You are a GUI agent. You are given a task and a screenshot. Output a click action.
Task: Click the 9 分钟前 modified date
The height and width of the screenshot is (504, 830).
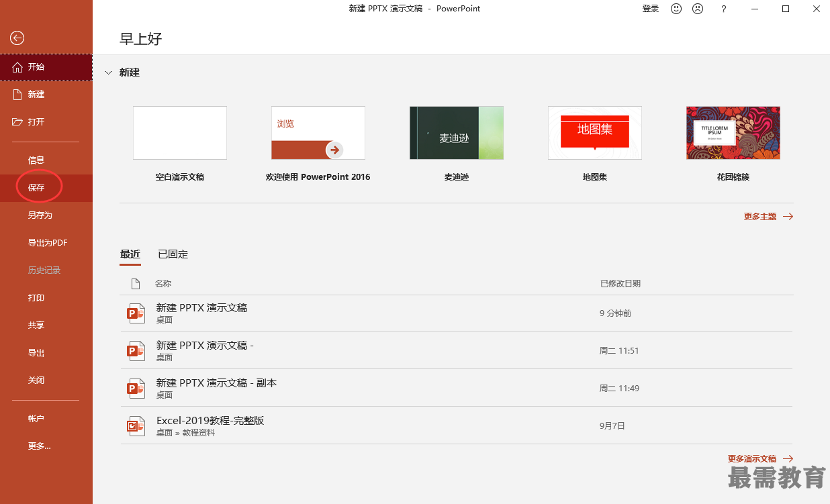pos(616,313)
